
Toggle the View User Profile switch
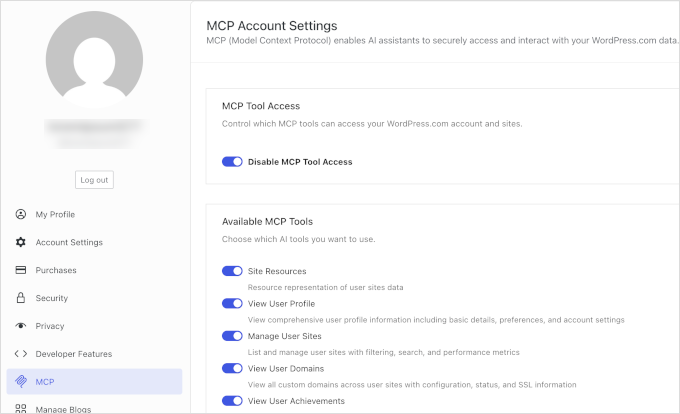coord(232,303)
